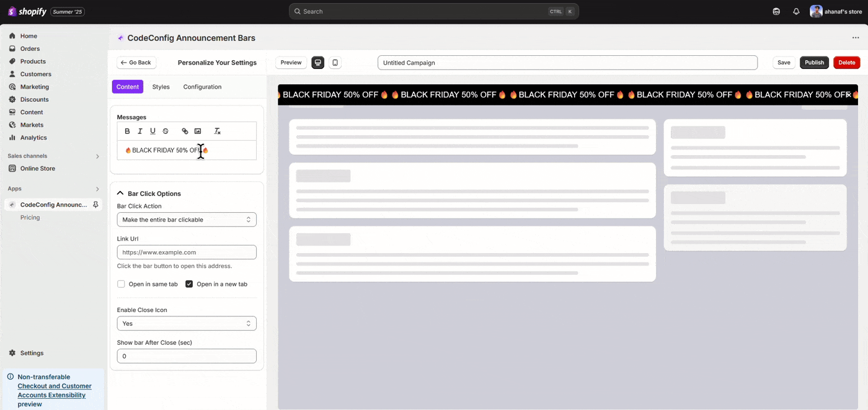Click the Link Url input field
The width and height of the screenshot is (868, 410).
(187, 252)
